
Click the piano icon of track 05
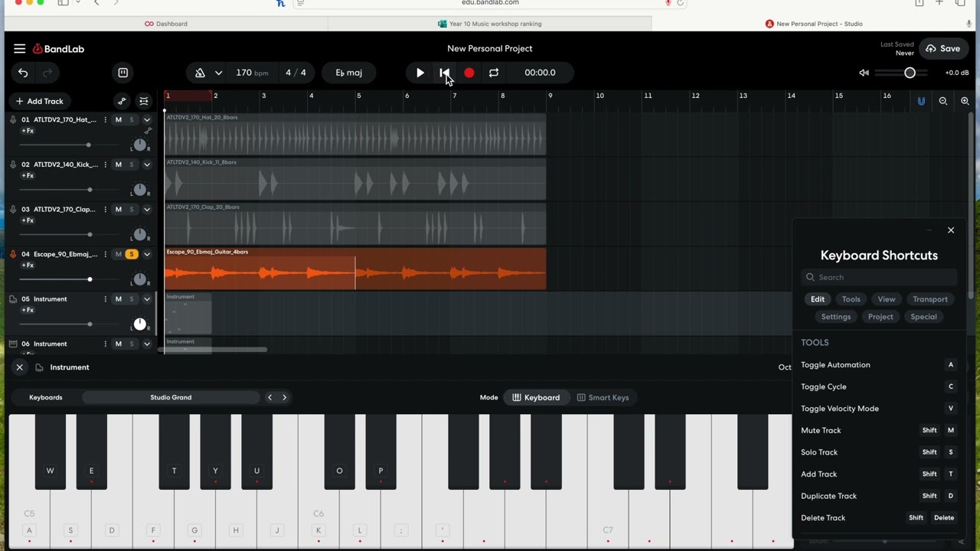click(13, 299)
